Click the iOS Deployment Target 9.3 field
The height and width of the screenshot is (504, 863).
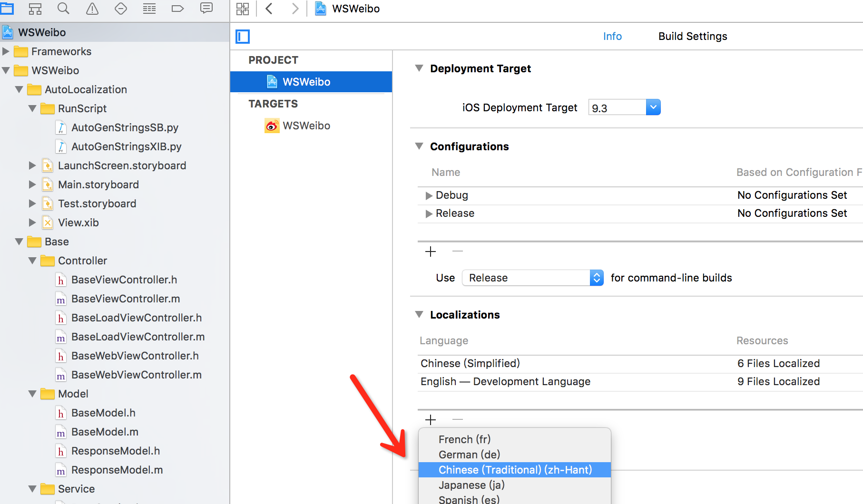click(x=617, y=108)
